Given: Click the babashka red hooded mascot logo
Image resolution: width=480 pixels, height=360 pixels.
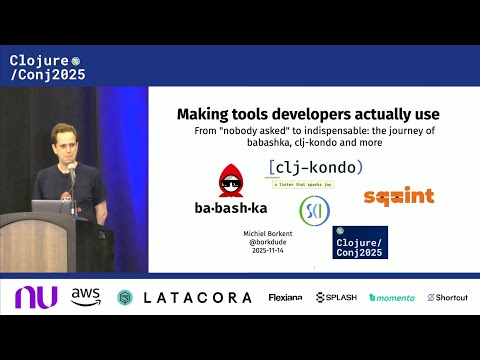Looking at the screenshot, I should [x=231, y=180].
